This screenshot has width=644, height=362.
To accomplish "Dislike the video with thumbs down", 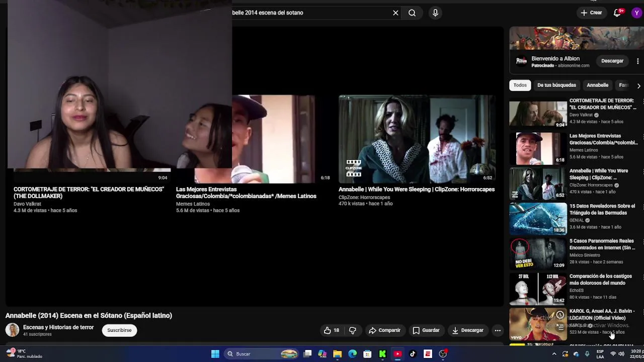I will tap(353, 330).
